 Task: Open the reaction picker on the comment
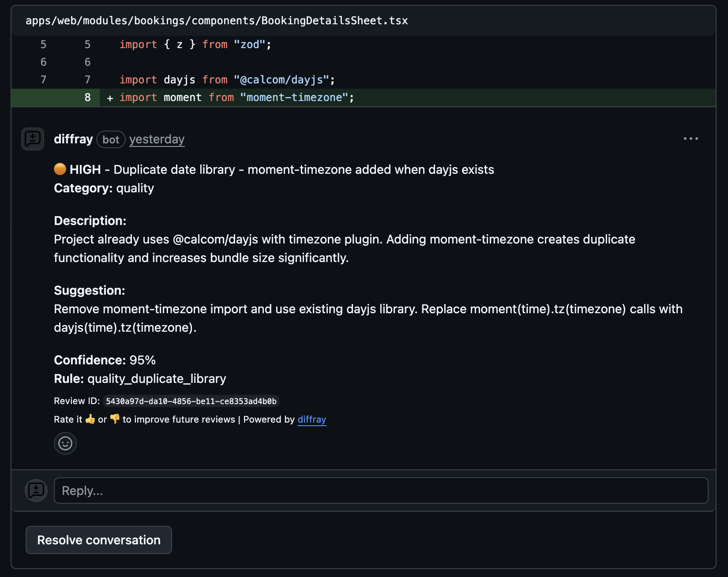tap(65, 443)
